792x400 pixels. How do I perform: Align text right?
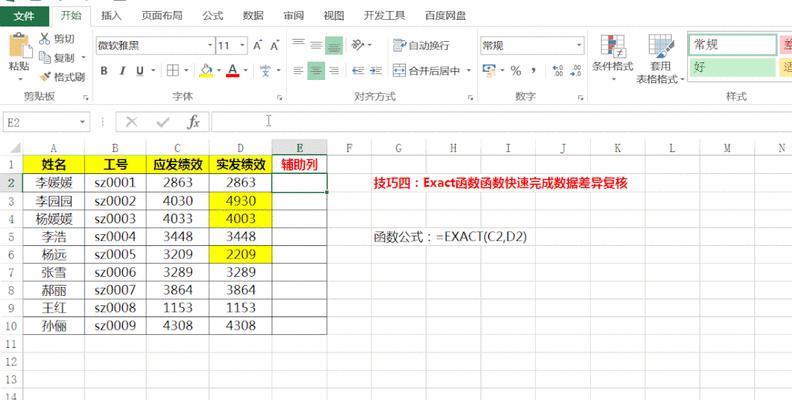tap(334, 71)
